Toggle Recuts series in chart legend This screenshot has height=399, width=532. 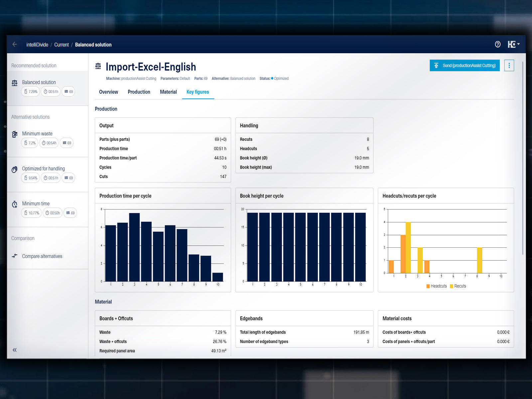coord(458,286)
